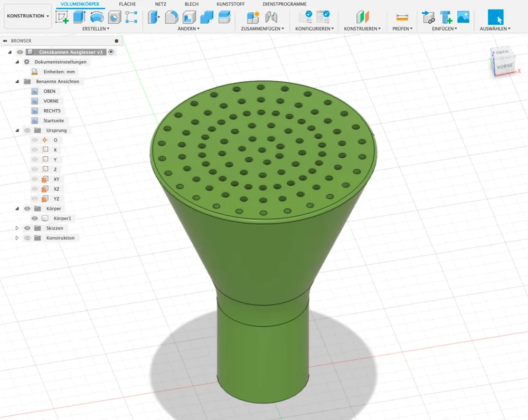Switch to the KUNSTSTOFF tab
The width and height of the screenshot is (528, 420).
[230, 4]
